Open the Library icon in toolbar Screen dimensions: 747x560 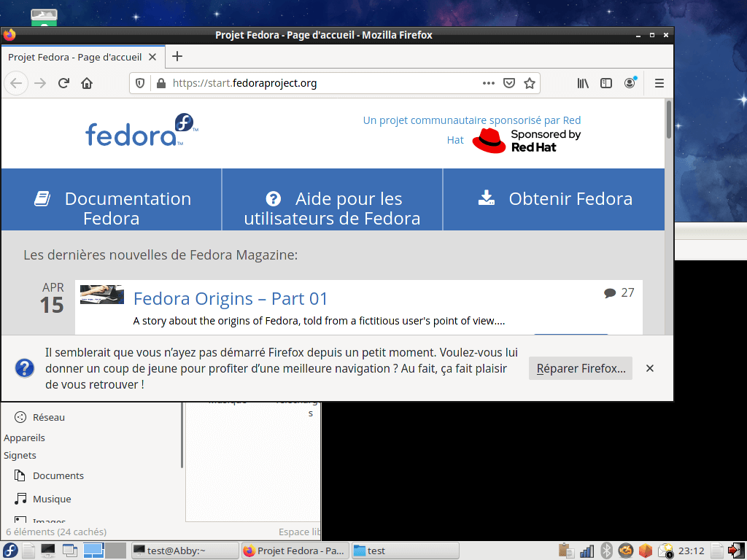point(583,83)
